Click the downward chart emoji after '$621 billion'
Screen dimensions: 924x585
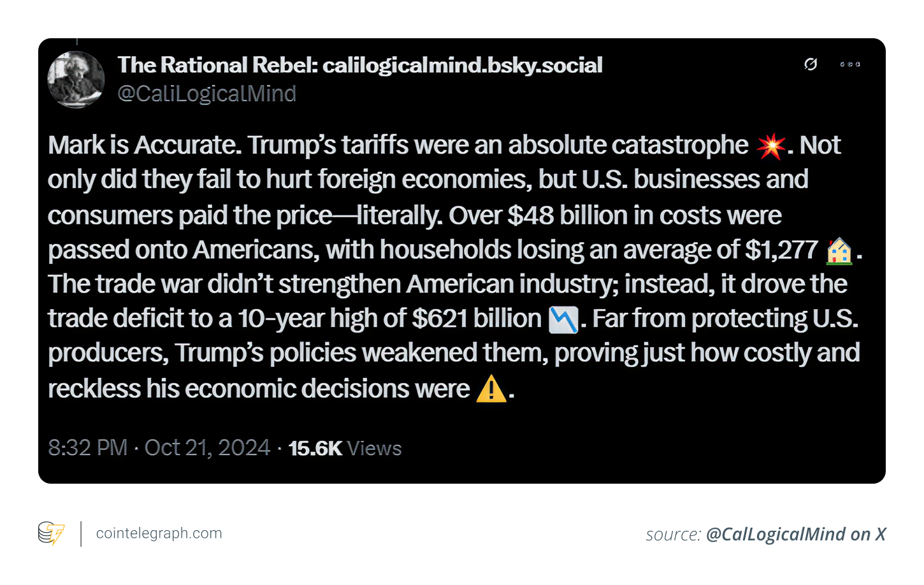[x=563, y=319]
